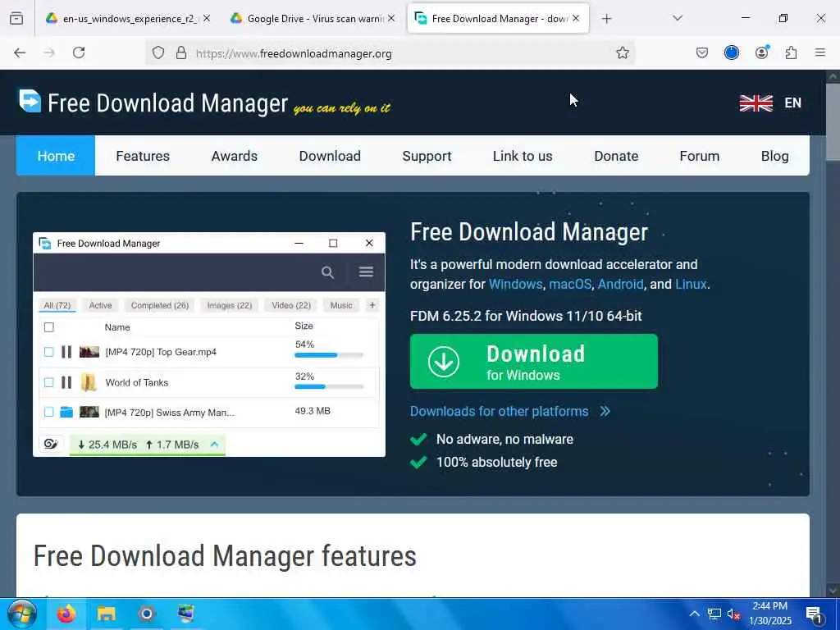Bookmark this page with star icon
Viewport: 840px width, 630px height.
point(622,52)
